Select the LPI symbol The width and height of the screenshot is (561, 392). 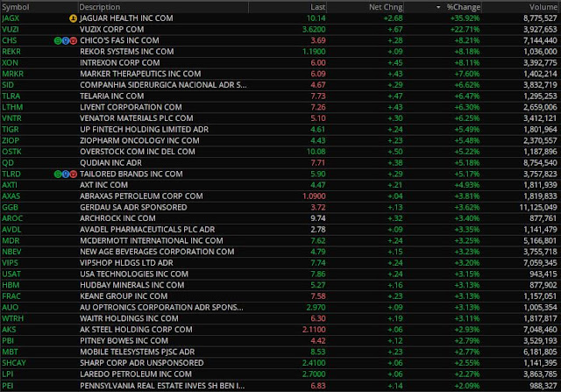tap(7, 374)
